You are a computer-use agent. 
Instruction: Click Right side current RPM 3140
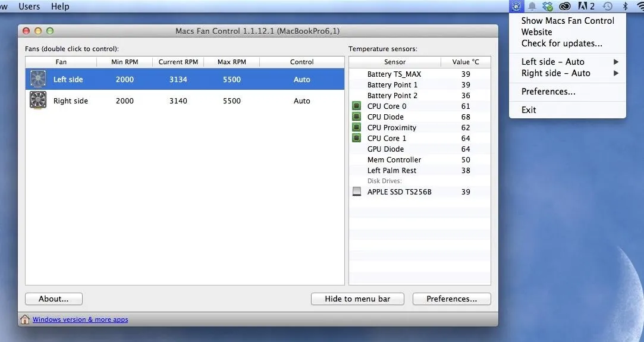point(178,101)
